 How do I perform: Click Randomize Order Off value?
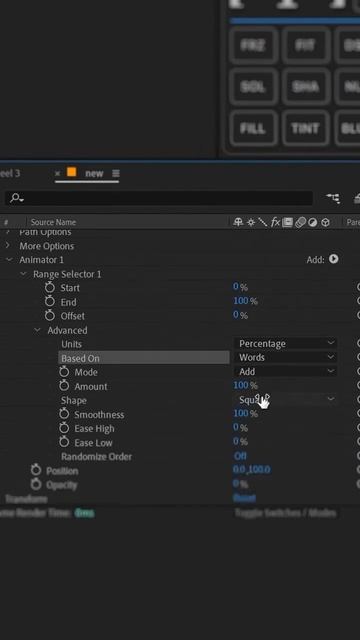(x=240, y=456)
